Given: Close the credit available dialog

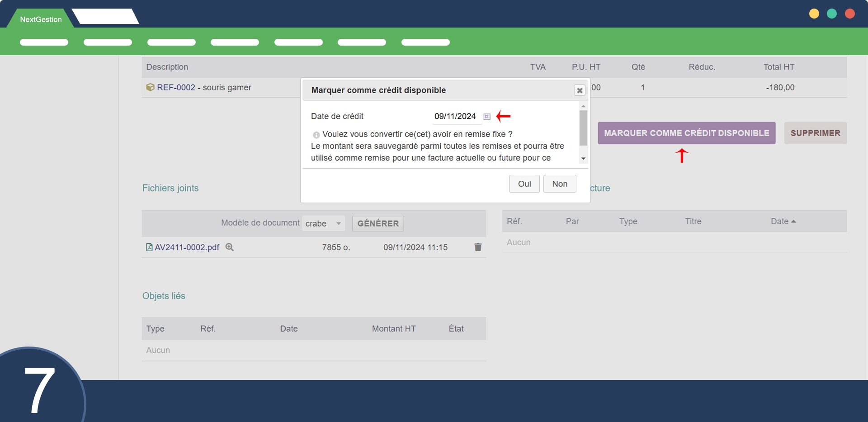Looking at the screenshot, I should pos(579,90).
